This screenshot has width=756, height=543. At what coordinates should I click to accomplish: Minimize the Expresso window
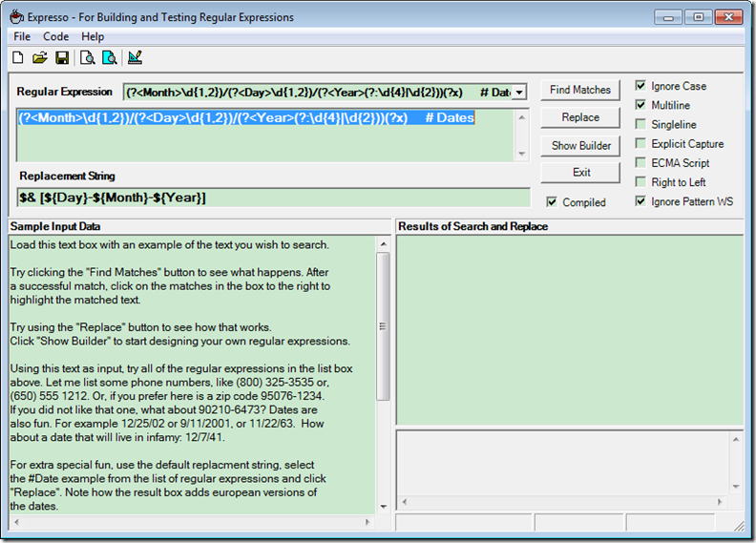[x=668, y=17]
